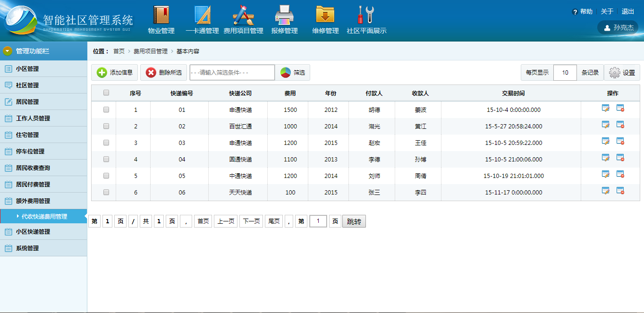Check the box for row 03 申通快递
The height and width of the screenshot is (313, 644).
pos(106,143)
